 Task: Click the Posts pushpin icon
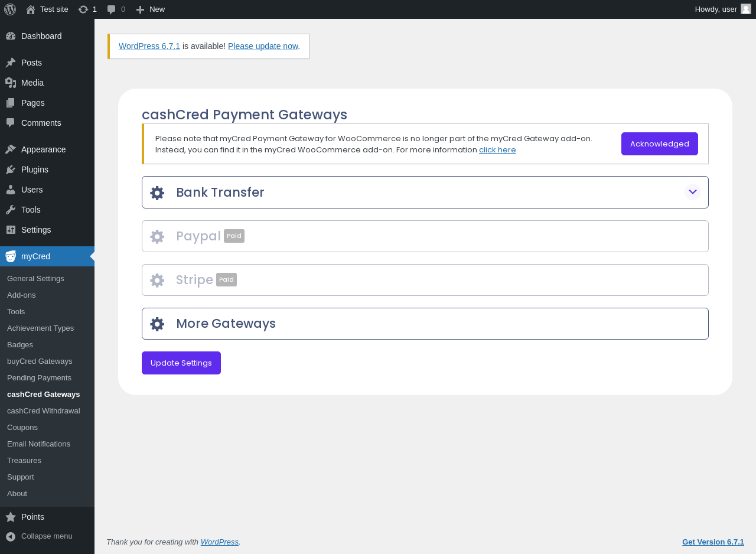[11, 63]
